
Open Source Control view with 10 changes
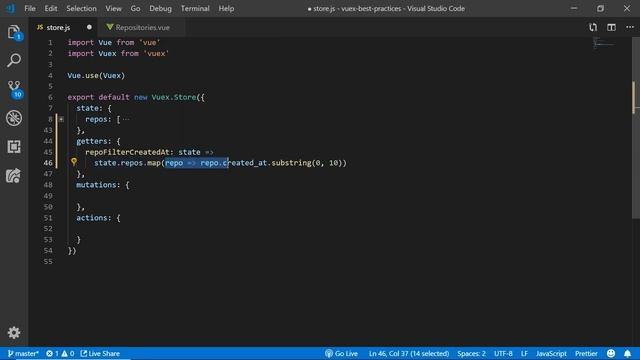(14, 89)
